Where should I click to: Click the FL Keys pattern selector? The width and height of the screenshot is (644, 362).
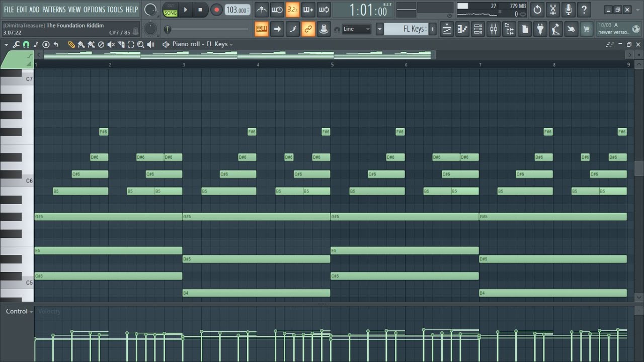[406, 29]
